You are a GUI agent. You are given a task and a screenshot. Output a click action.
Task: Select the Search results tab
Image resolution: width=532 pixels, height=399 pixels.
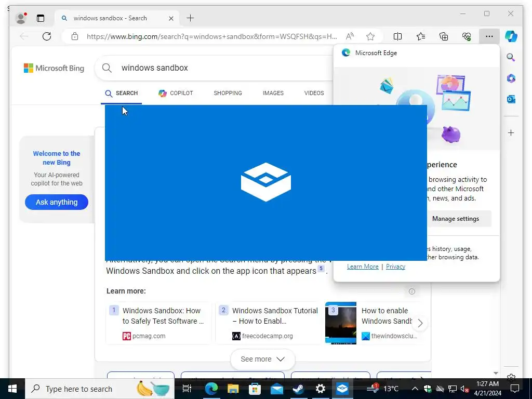tap(122, 94)
